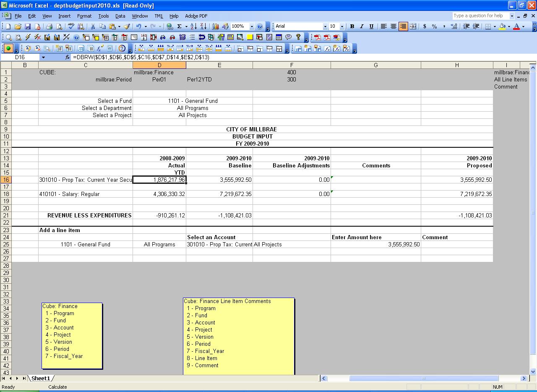Open the Zoom 100% dropdown
537x392 pixels.
tap(252, 26)
